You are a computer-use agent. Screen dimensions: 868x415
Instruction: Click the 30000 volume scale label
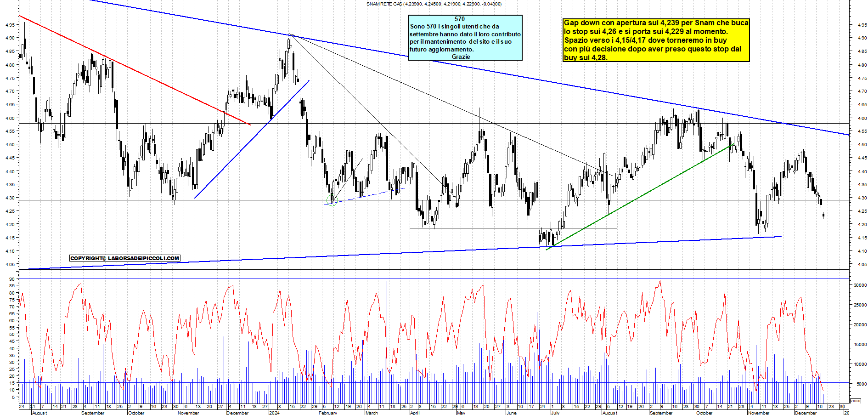click(860, 285)
